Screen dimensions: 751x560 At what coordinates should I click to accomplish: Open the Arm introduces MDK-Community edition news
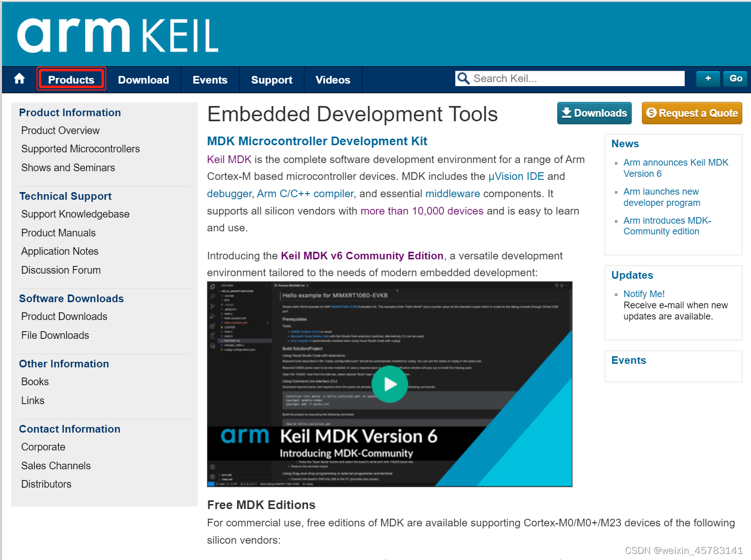coord(667,226)
